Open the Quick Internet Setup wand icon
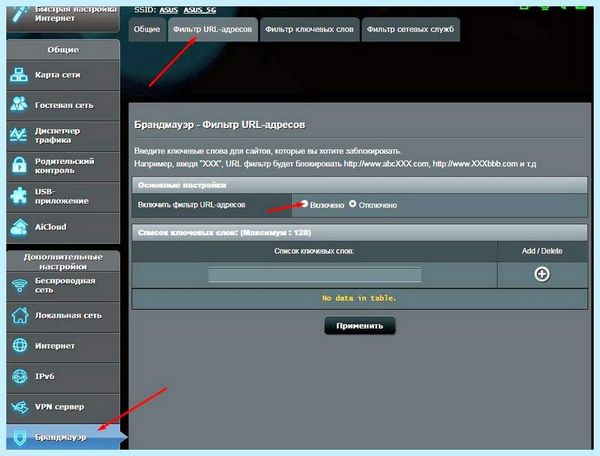 [19, 15]
